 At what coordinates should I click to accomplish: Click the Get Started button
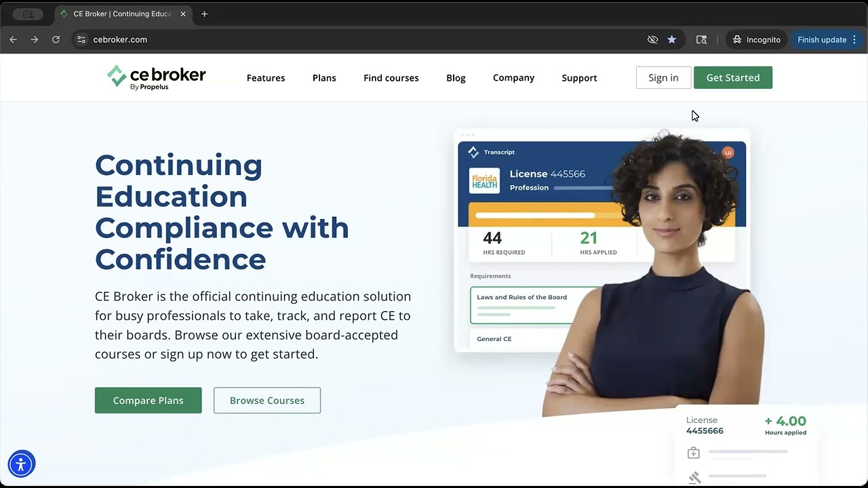tap(733, 77)
